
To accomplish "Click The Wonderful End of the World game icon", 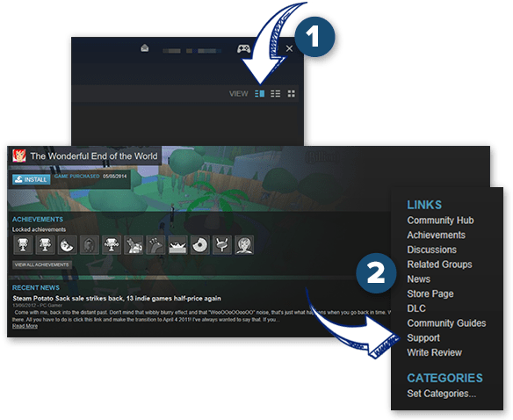I will (19, 156).
